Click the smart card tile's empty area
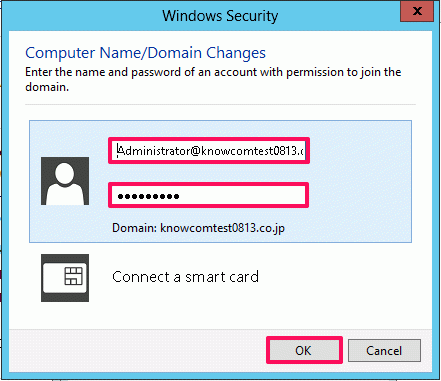Viewport: 441px width, 381px height. pyautogui.click(x=333, y=277)
